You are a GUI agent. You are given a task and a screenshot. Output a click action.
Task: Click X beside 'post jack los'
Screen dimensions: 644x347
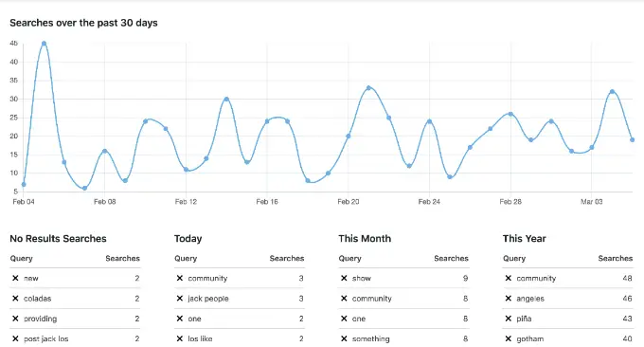click(15, 338)
